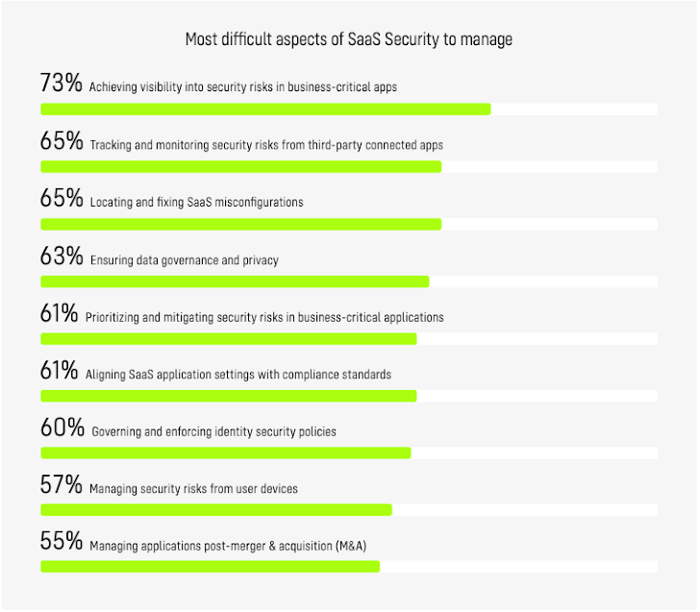Viewport: 700px width, 612px height.
Task: Click the bar under 'Aligning SaaS application settings'
Action: [229, 396]
